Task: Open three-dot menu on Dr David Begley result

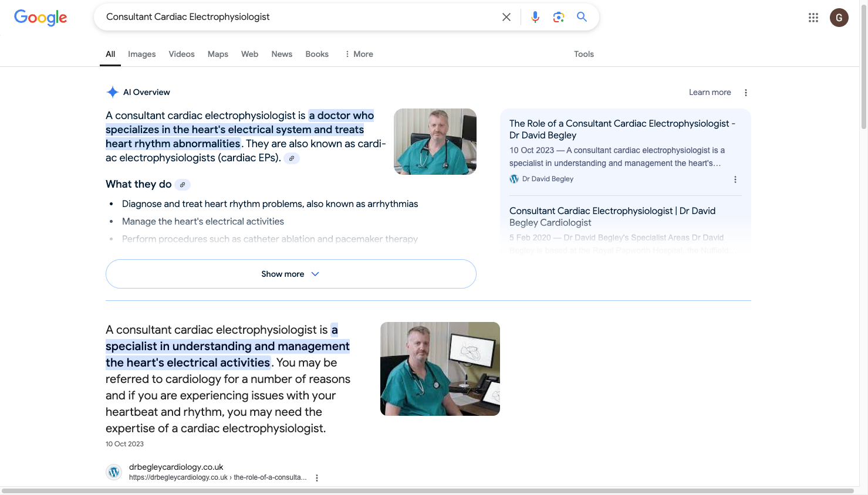Action: (735, 179)
